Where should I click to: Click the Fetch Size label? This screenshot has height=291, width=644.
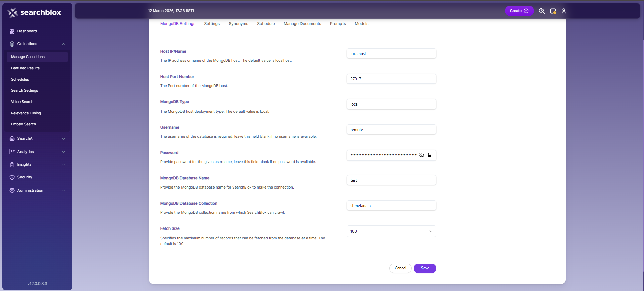coord(170,228)
